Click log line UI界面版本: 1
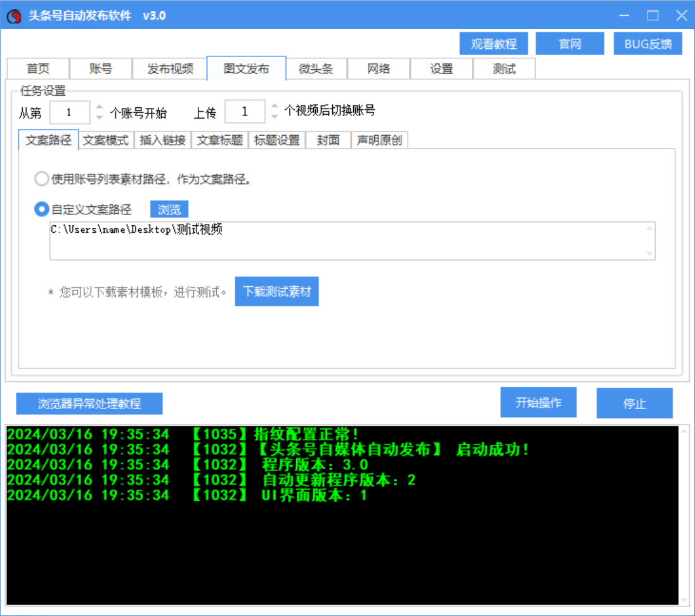The height and width of the screenshot is (616, 695). click(187, 494)
